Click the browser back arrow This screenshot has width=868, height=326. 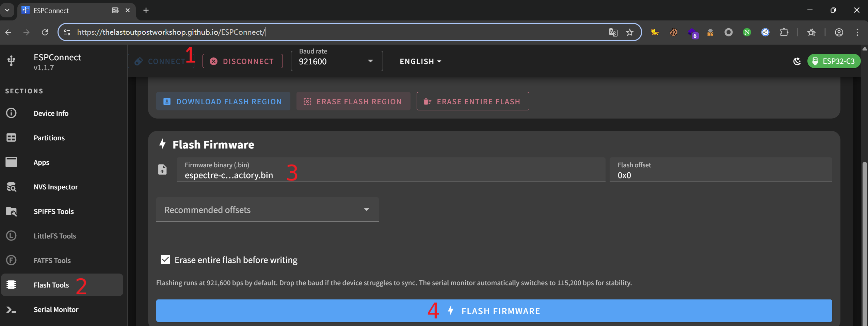(x=9, y=32)
